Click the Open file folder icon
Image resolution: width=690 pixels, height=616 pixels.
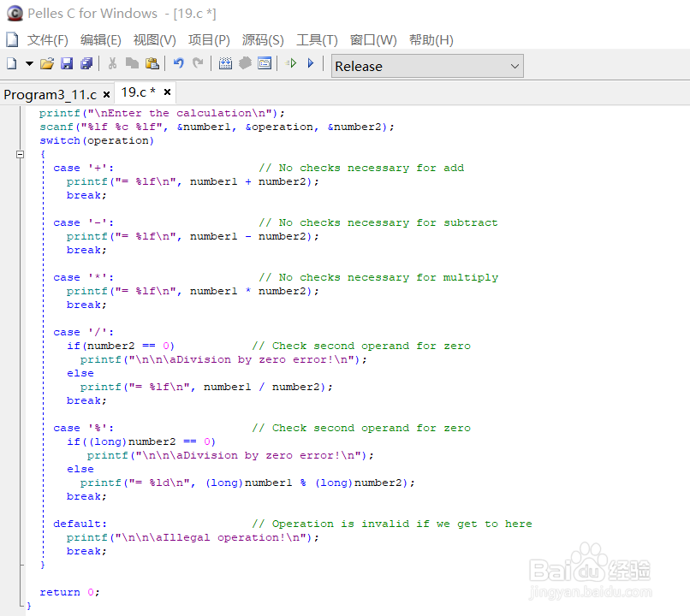47,64
